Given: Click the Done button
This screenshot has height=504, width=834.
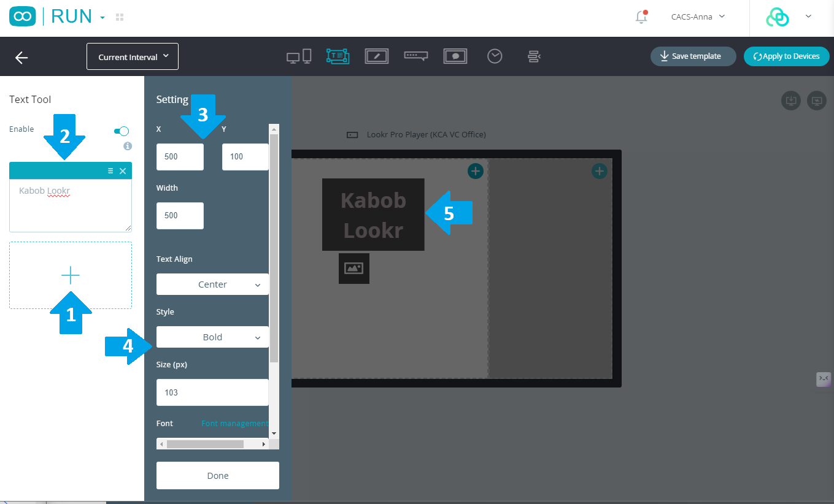Looking at the screenshot, I should pos(218,476).
